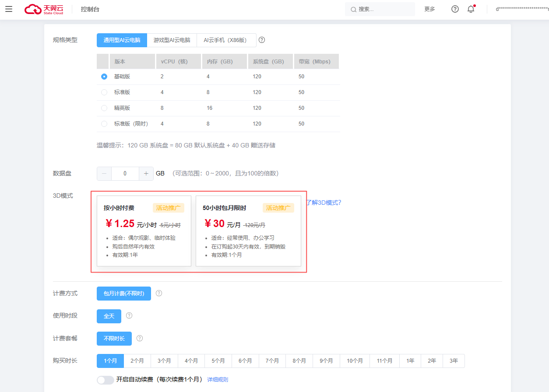Click the State Cloud logo

tap(44, 9)
